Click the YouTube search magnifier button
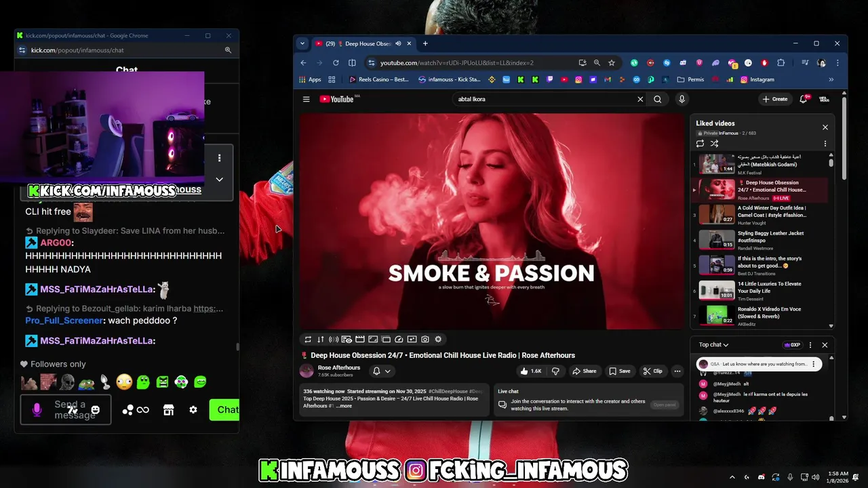Screen dimensions: 868x488 pos(657,99)
